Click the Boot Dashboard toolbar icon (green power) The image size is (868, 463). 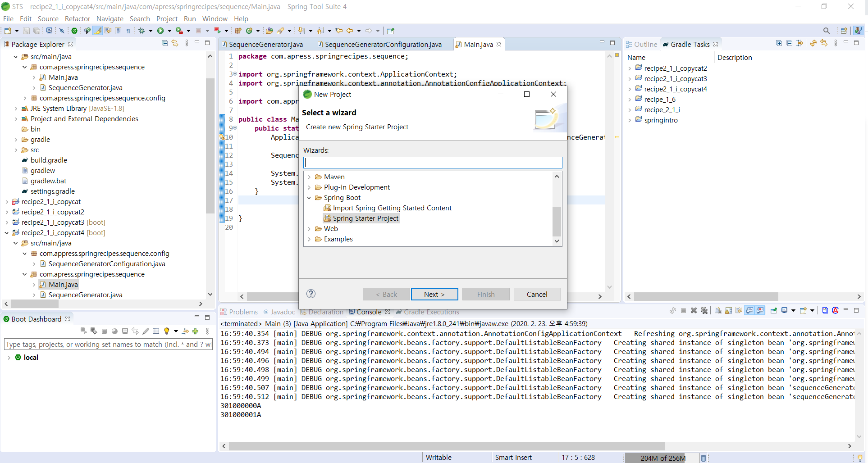(74, 31)
